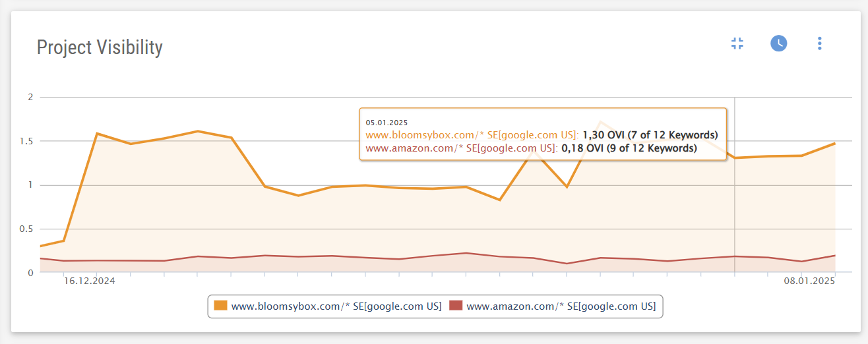The height and width of the screenshot is (344, 868).
Task: Click the y-axis label 2
Action: 30,98
